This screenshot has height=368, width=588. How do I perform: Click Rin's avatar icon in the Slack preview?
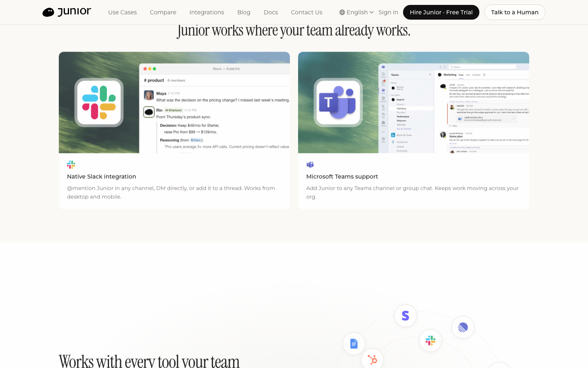tap(149, 112)
